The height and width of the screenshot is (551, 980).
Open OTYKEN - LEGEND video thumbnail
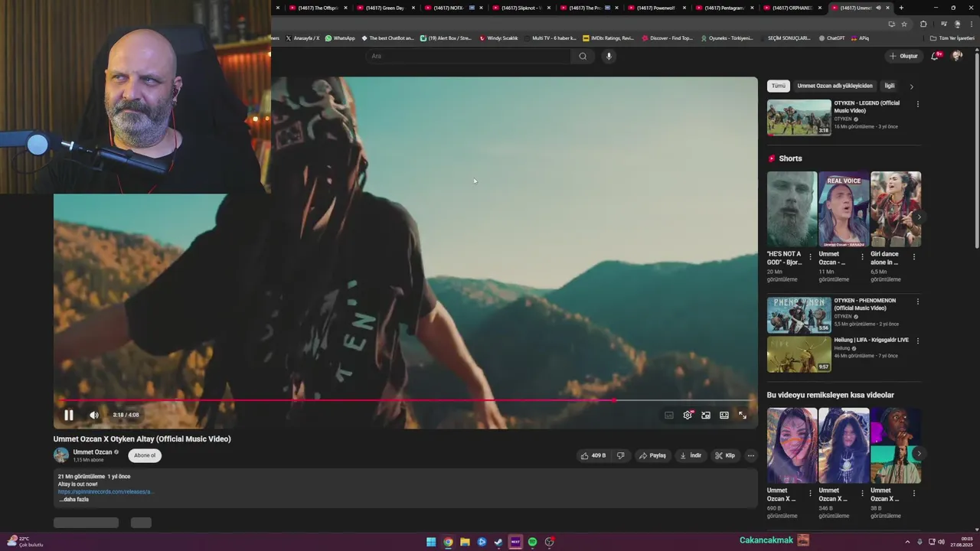[799, 117]
